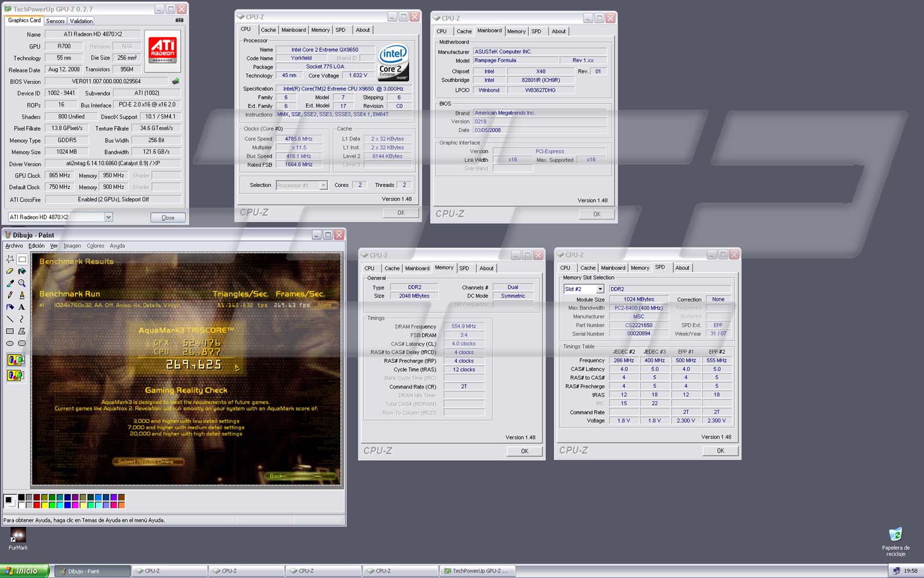Click the foreground/background color indicator box

coord(10,501)
